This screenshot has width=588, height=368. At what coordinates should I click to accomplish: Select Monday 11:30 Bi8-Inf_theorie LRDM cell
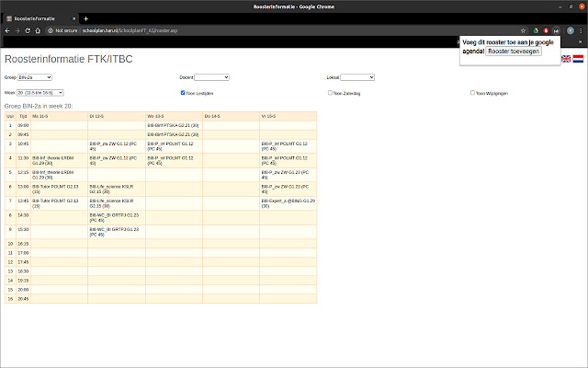tap(59, 161)
